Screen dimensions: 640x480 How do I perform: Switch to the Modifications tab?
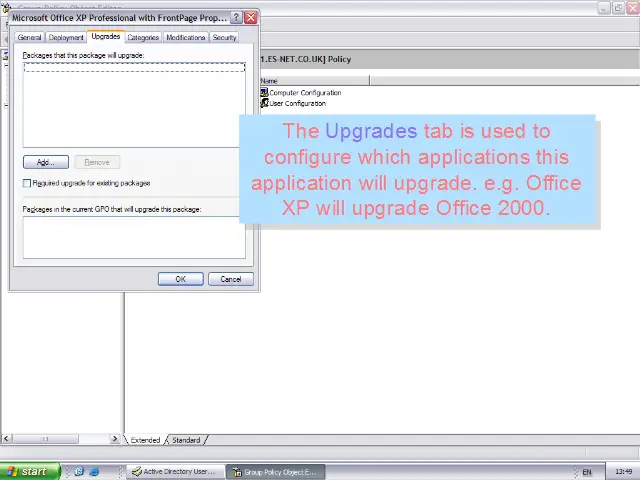[186, 38]
